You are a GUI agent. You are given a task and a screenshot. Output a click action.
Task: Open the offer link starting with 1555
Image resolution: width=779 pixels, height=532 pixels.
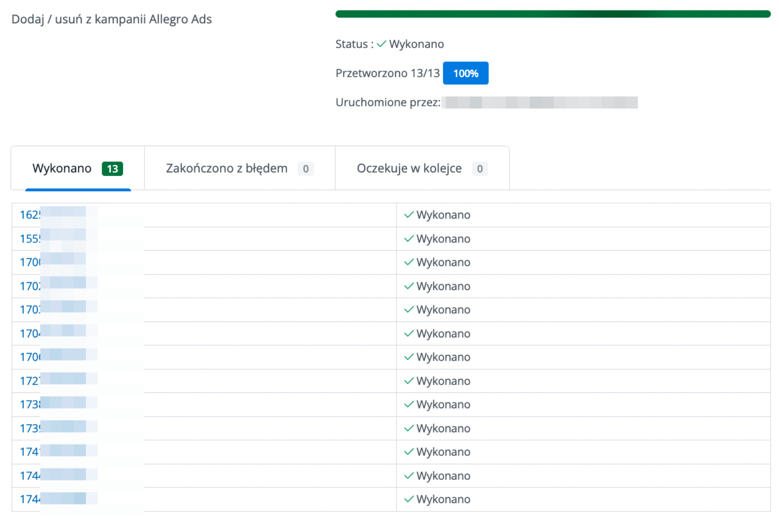point(30,239)
